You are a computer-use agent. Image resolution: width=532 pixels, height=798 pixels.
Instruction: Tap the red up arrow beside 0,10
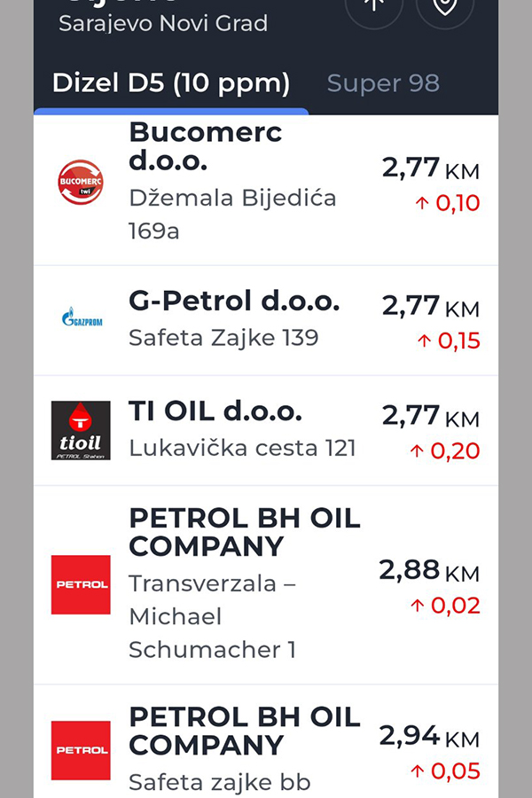423,204
